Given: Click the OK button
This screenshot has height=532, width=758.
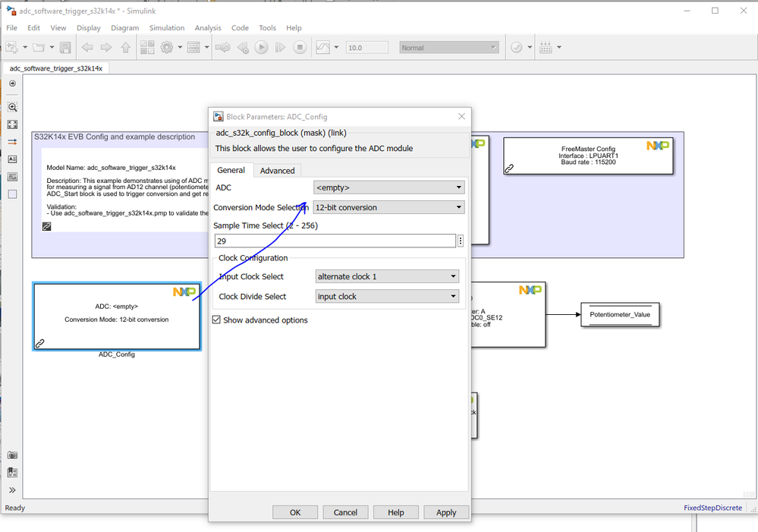Looking at the screenshot, I should (295, 512).
